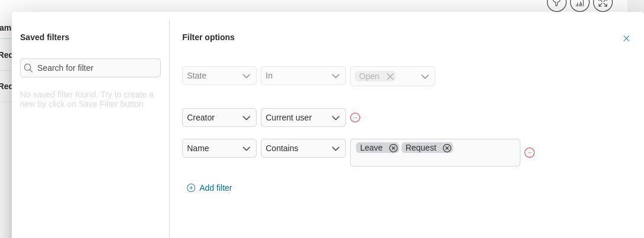644x238 pixels.
Task: Remove the Creator filter row
Action: [x=355, y=118]
